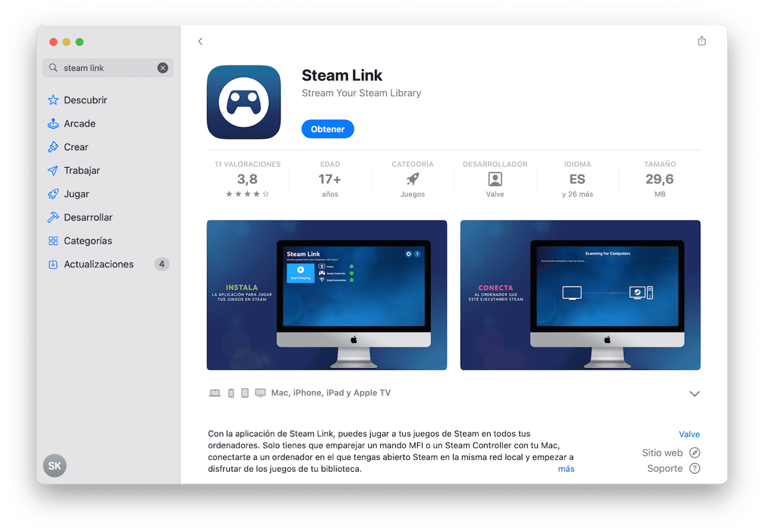Select the Actualizaciones download icon
This screenshot has width=764, height=532.
(53, 264)
